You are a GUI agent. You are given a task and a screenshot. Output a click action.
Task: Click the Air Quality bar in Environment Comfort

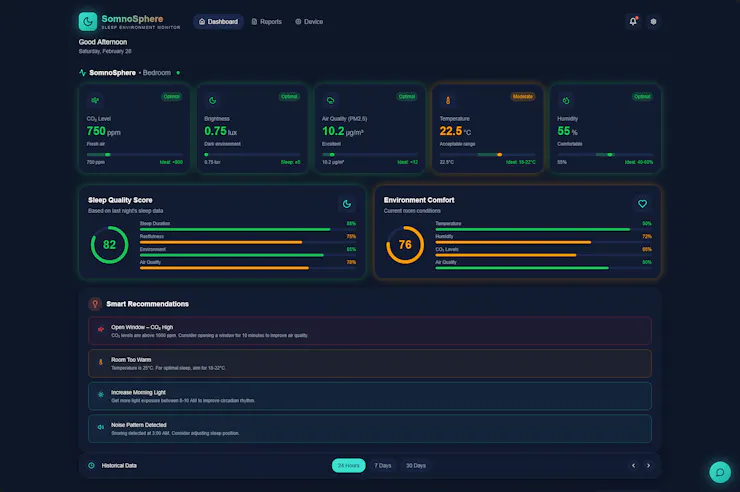543,267
